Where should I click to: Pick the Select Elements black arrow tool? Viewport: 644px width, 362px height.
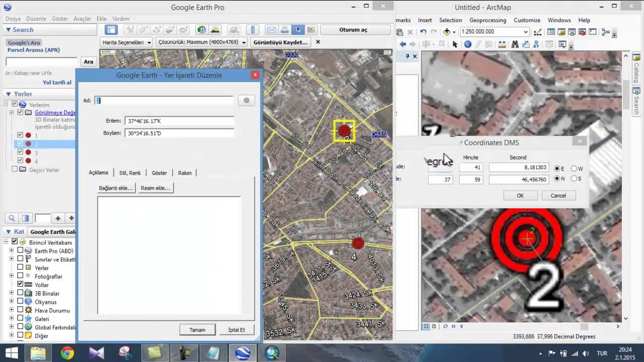[x=455, y=44]
